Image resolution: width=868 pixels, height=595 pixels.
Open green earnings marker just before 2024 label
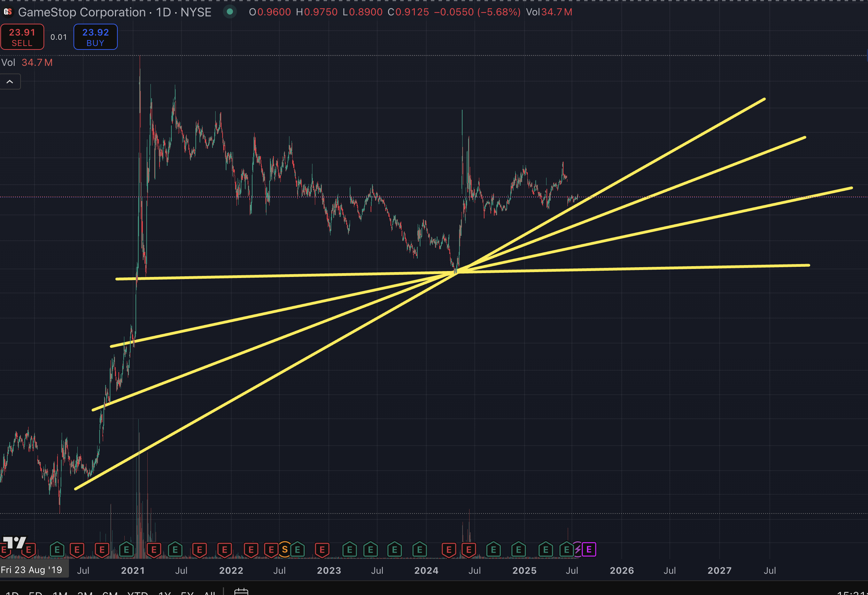click(419, 550)
